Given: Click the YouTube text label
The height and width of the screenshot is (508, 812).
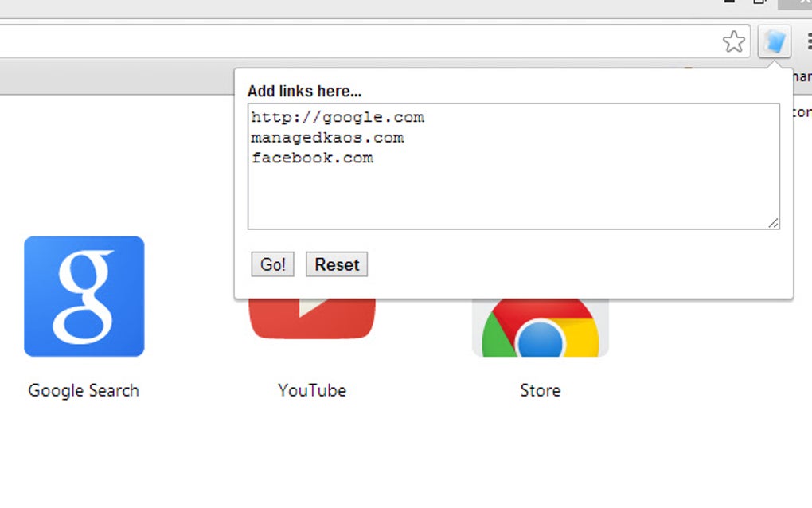Looking at the screenshot, I should (312, 390).
